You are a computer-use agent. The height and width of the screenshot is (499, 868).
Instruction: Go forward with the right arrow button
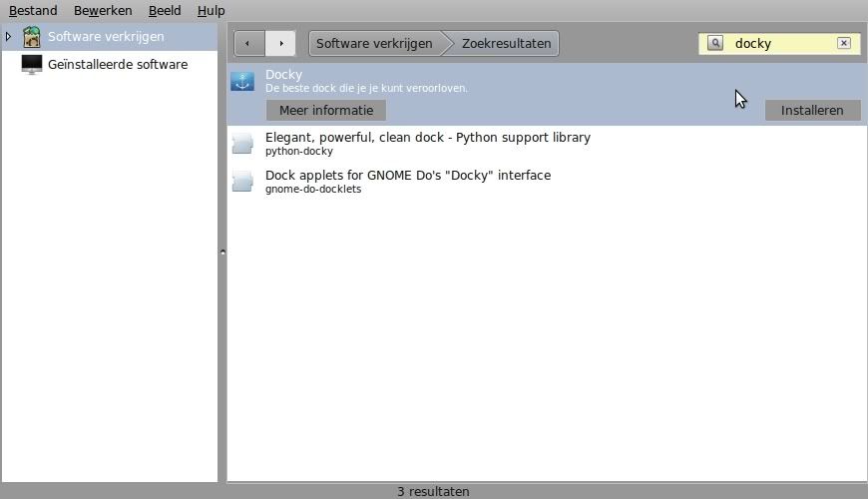[x=280, y=44]
